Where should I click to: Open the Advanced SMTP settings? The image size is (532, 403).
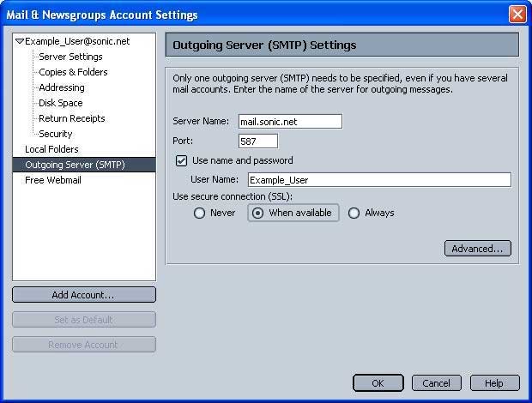click(x=477, y=249)
